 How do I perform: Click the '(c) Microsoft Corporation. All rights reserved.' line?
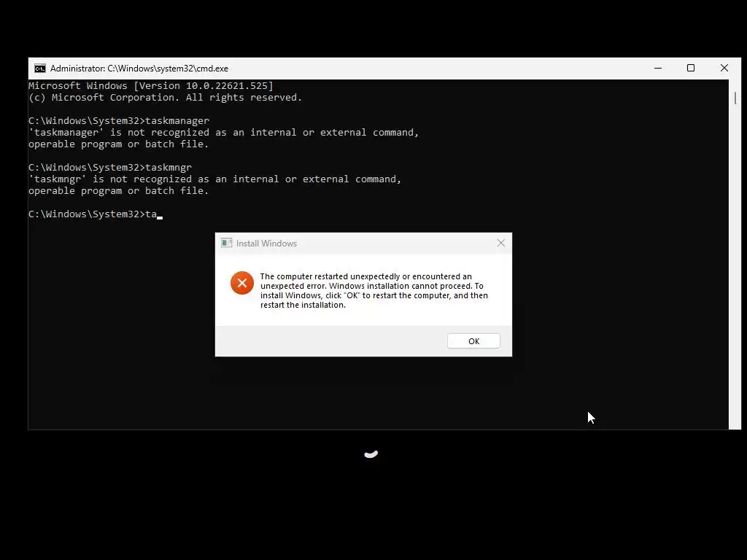[166, 98]
